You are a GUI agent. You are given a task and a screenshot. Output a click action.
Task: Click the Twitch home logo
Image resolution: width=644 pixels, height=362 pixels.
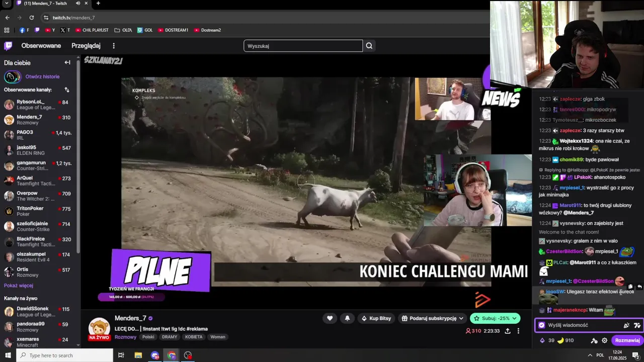point(8,46)
